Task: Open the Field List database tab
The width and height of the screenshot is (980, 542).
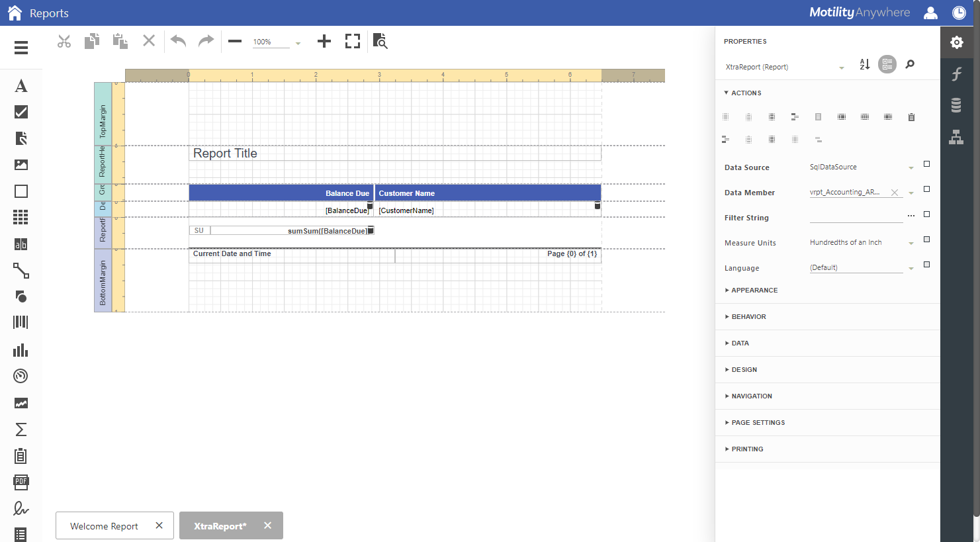Action: coord(956,105)
